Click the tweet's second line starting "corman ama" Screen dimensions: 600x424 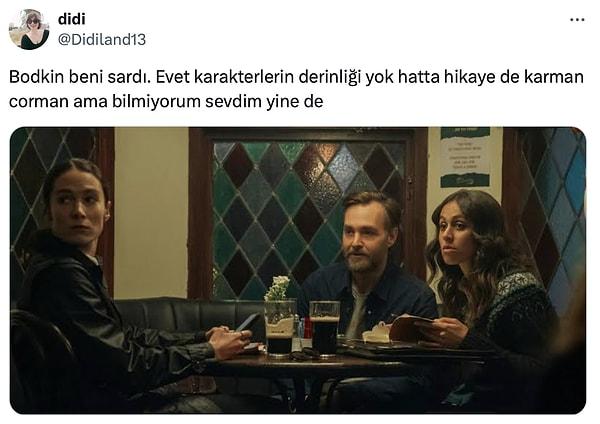click(x=166, y=102)
